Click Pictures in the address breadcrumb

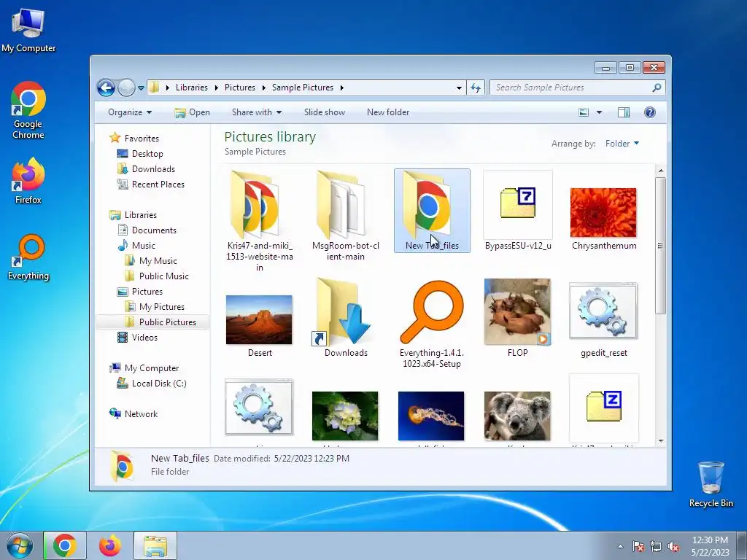(239, 87)
